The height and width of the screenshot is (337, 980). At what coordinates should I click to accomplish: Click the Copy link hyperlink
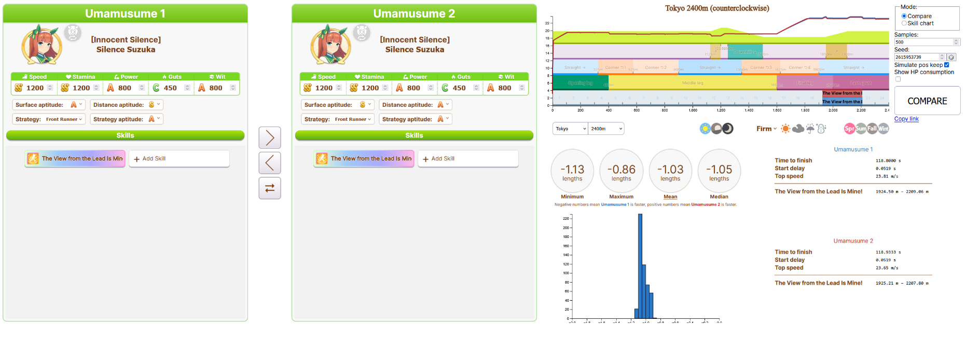click(x=906, y=119)
